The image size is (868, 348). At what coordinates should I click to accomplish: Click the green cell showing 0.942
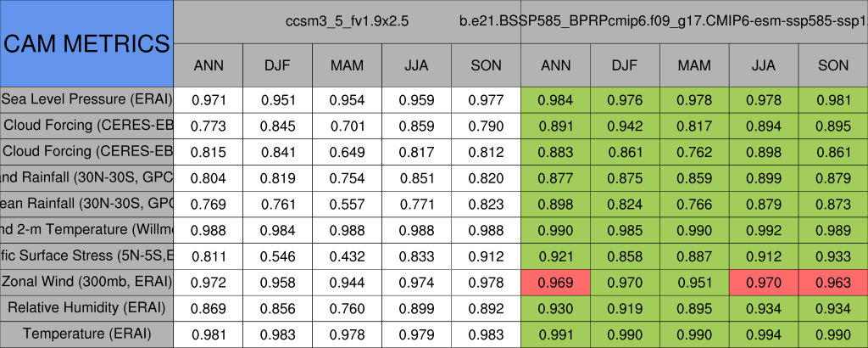click(x=625, y=126)
